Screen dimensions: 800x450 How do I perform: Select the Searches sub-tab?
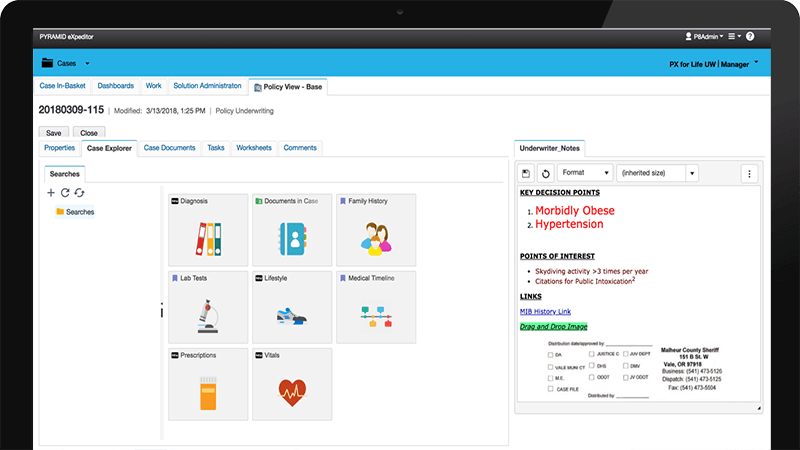click(x=65, y=174)
